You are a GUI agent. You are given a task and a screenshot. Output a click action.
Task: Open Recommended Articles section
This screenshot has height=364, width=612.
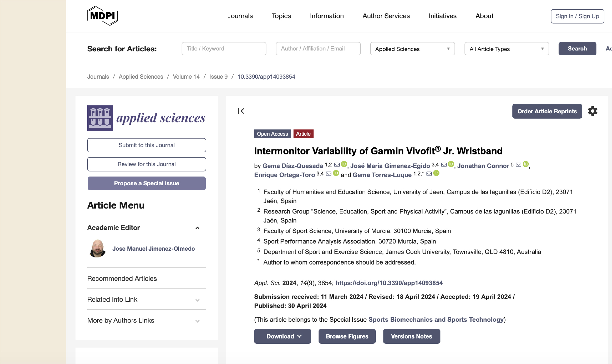(x=122, y=279)
